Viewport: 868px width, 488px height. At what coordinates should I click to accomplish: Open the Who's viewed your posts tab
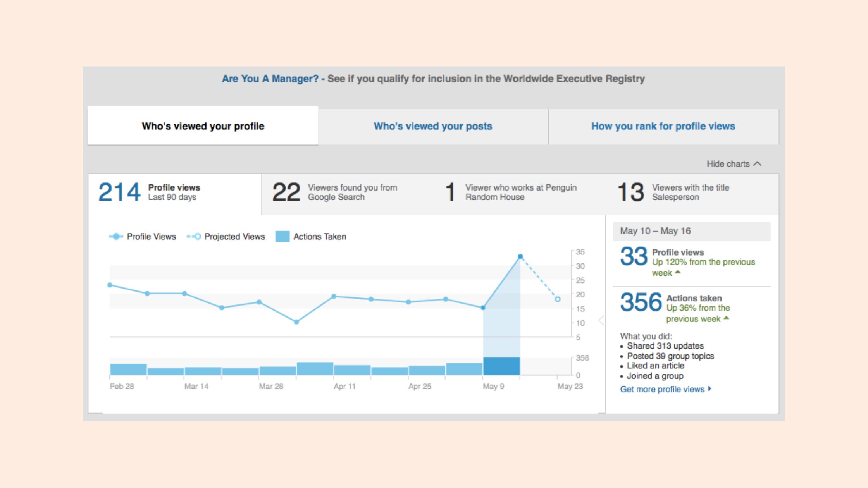coord(433,126)
